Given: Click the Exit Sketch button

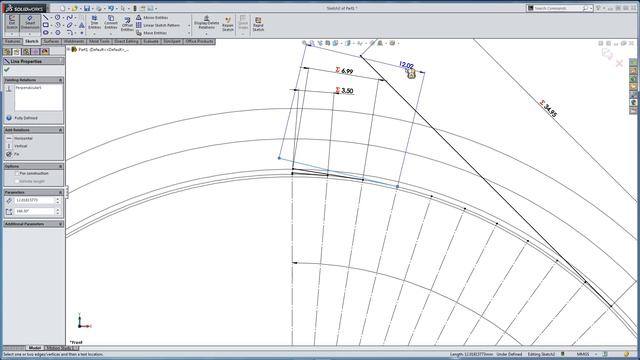Looking at the screenshot, I should [12, 22].
